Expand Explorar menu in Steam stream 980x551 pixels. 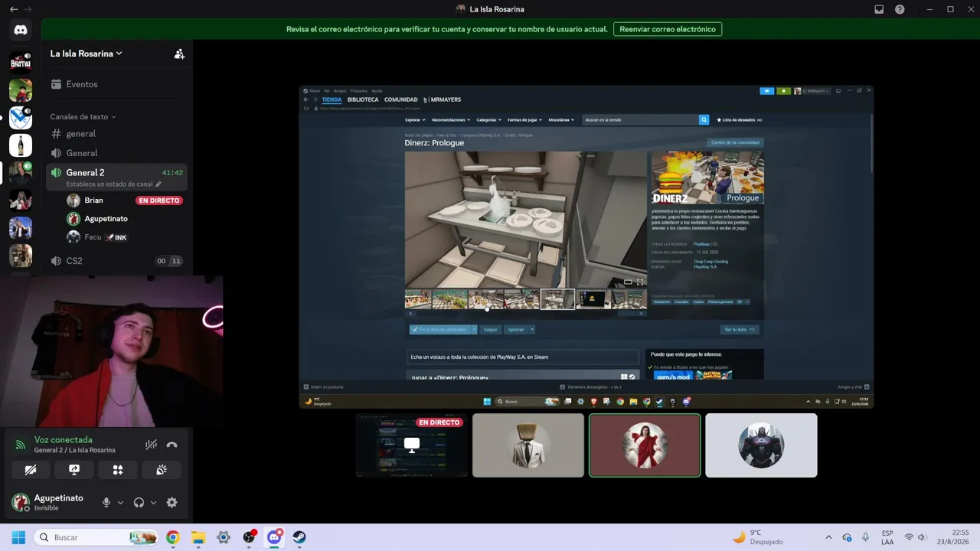coord(415,120)
